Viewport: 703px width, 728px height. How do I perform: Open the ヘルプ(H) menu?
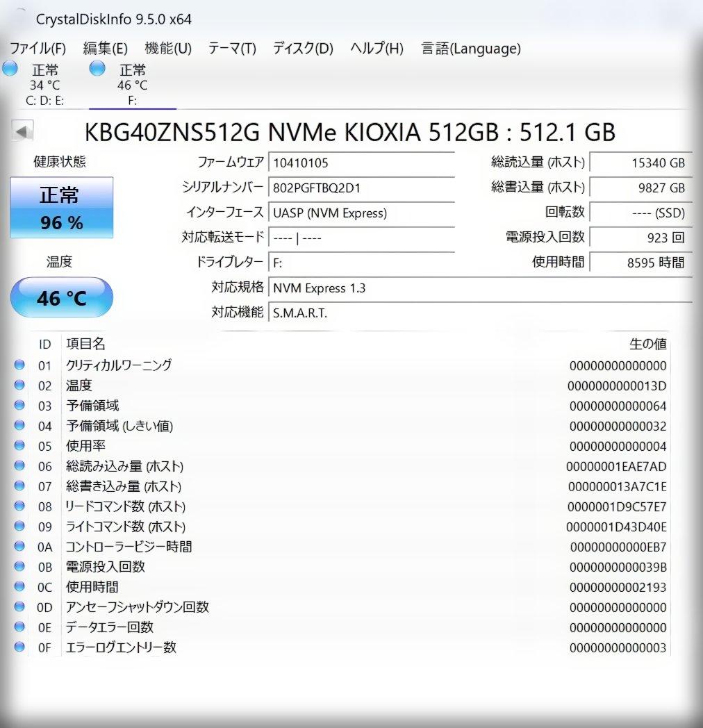(x=377, y=49)
